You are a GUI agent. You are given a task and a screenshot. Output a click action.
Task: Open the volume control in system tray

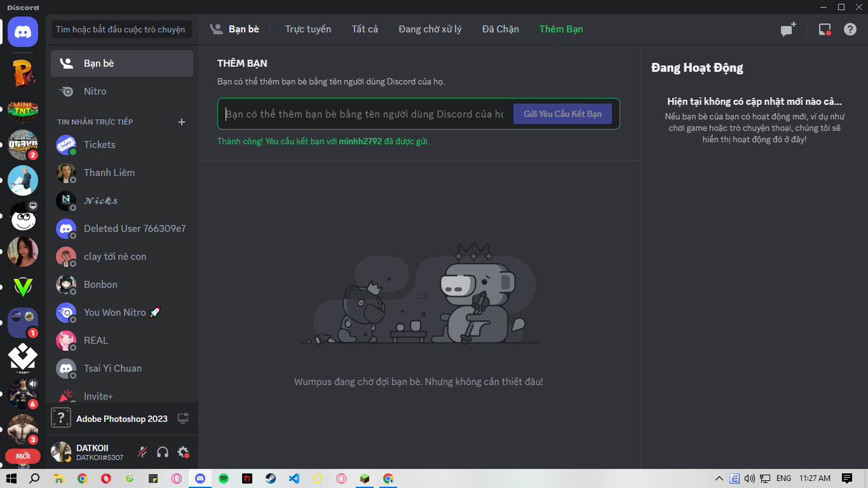[x=750, y=478]
